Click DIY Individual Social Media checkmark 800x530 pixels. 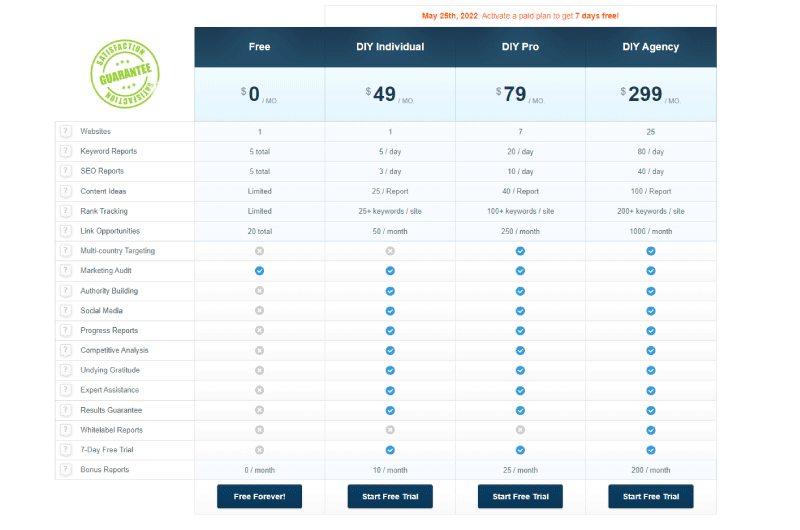pyautogui.click(x=390, y=311)
